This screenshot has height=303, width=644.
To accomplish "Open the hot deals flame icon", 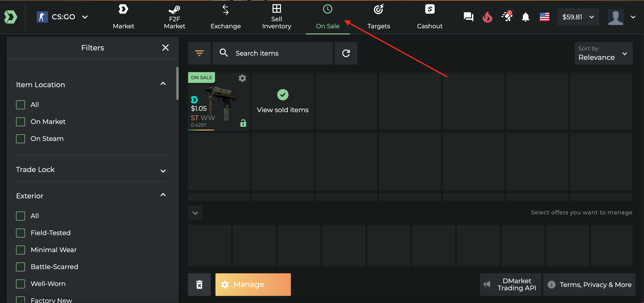I will click(x=487, y=17).
